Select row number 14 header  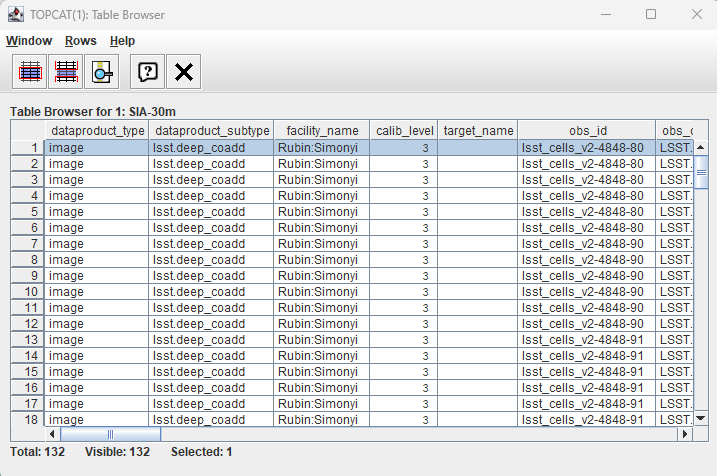coord(27,356)
